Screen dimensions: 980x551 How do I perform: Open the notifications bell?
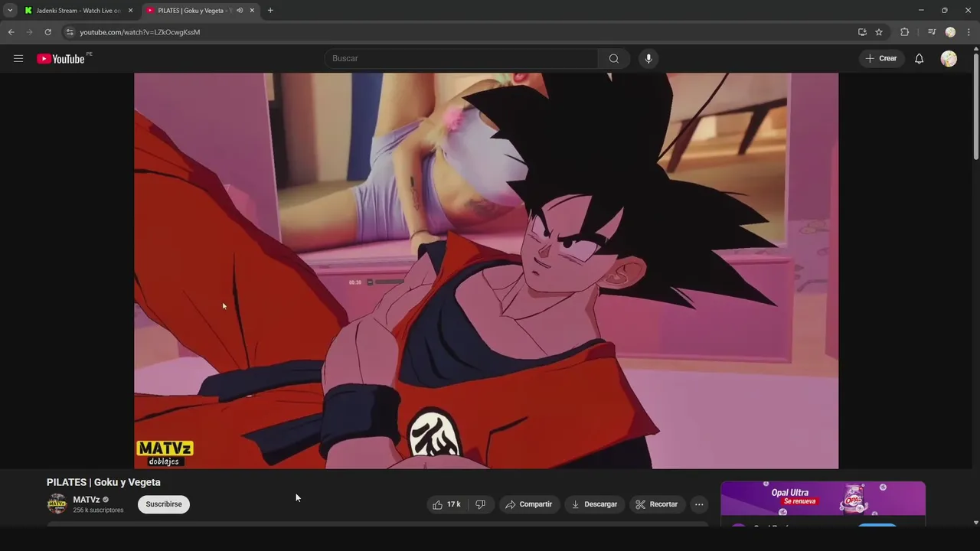[919, 58]
